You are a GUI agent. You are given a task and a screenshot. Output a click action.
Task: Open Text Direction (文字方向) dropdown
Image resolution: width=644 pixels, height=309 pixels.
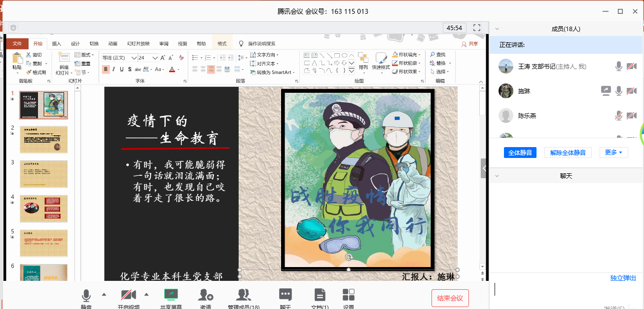[265, 55]
